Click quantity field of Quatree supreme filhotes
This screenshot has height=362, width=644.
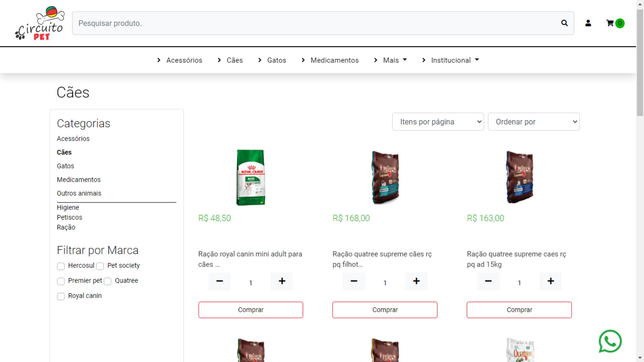(385, 283)
